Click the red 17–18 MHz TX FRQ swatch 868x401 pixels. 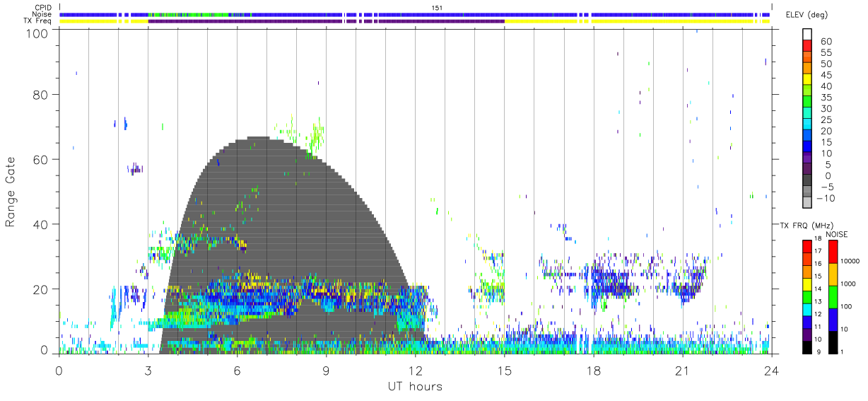(x=807, y=246)
